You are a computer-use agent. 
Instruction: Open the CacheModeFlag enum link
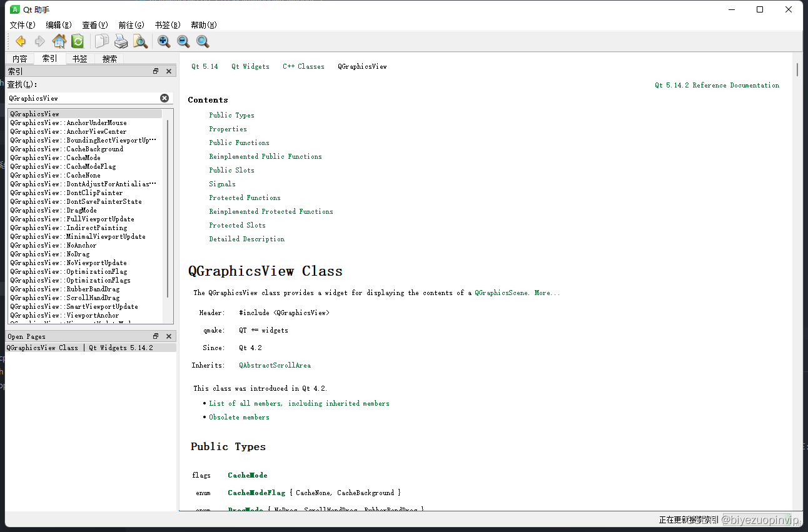point(256,493)
